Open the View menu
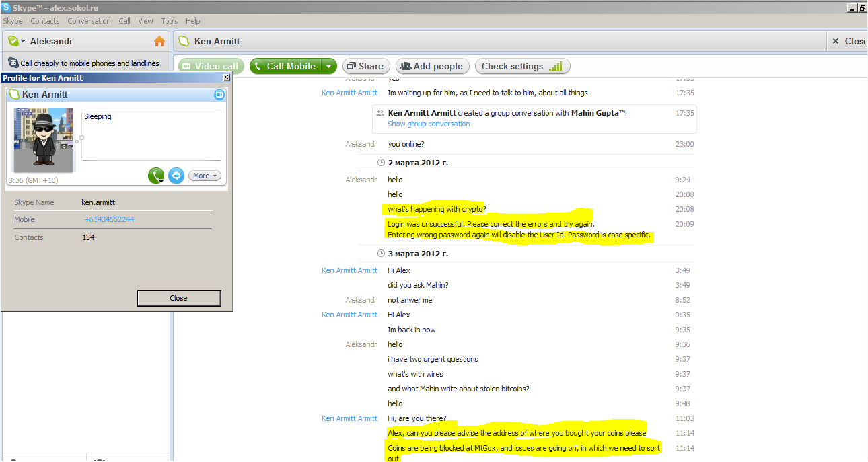This screenshot has width=868, height=462. 145,21
